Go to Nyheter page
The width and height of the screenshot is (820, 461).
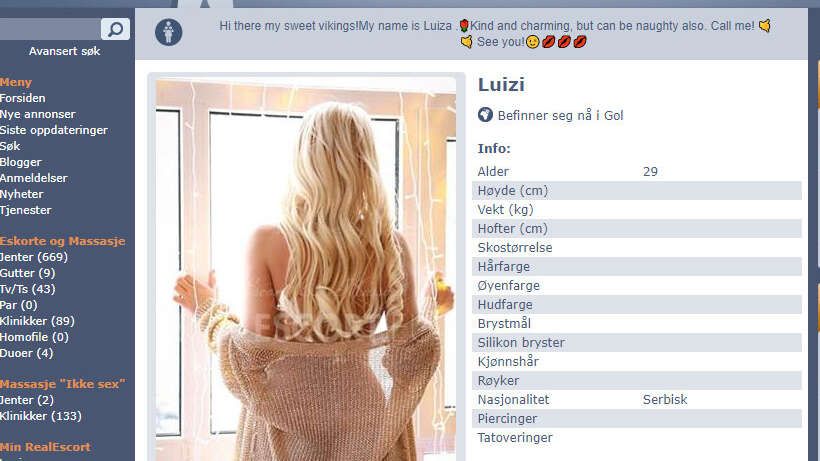pos(21,194)
